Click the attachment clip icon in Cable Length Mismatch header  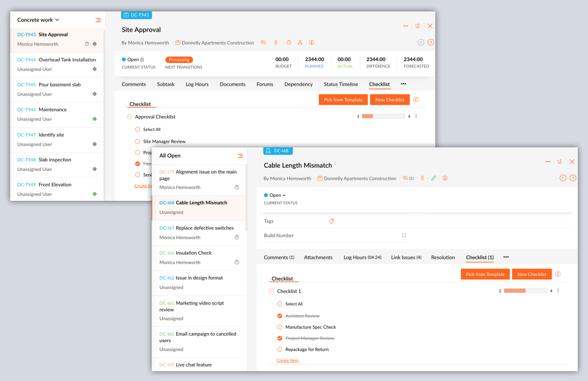423,178
